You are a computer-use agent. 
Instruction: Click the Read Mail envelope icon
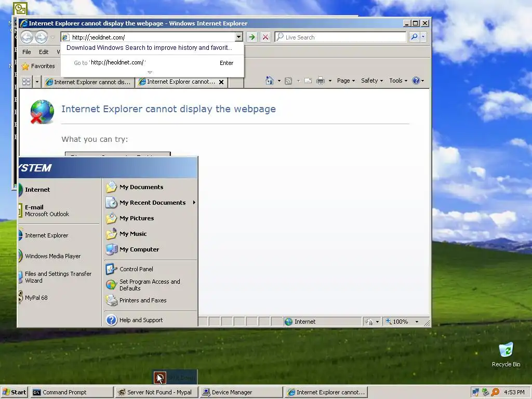coord(308,81)
